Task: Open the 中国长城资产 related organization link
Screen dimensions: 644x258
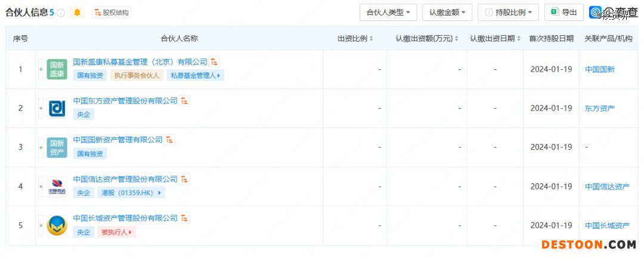Action: coord(607,226)
